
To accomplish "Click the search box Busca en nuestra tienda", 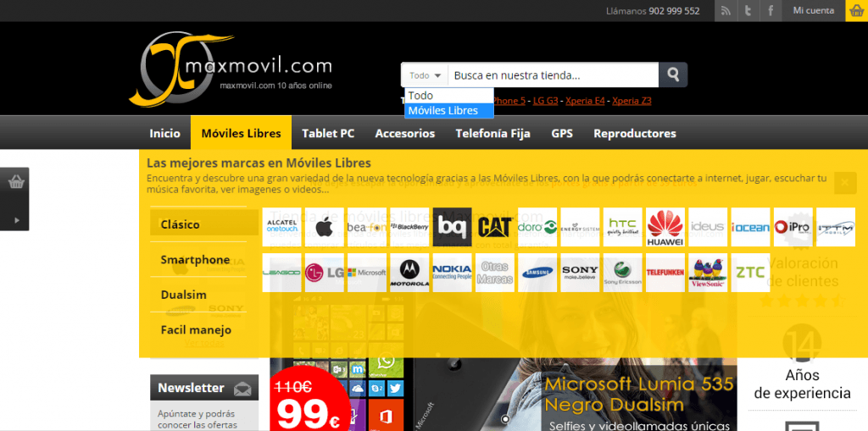I will coord(553,75).
